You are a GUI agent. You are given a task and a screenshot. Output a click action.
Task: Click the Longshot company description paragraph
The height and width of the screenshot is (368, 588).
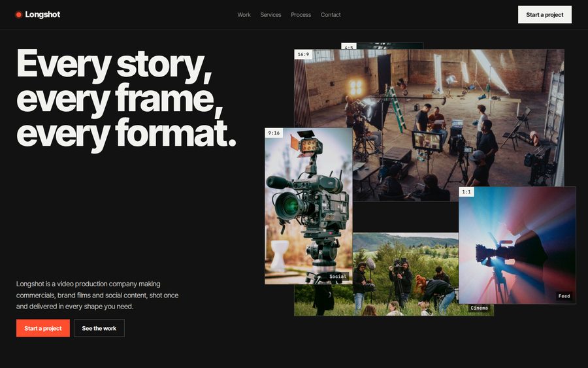(97, 295)
